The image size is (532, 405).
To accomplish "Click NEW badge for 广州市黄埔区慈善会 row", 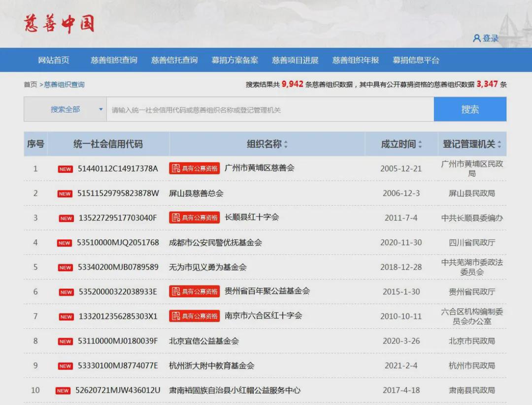I will click(x=65, y=169).
